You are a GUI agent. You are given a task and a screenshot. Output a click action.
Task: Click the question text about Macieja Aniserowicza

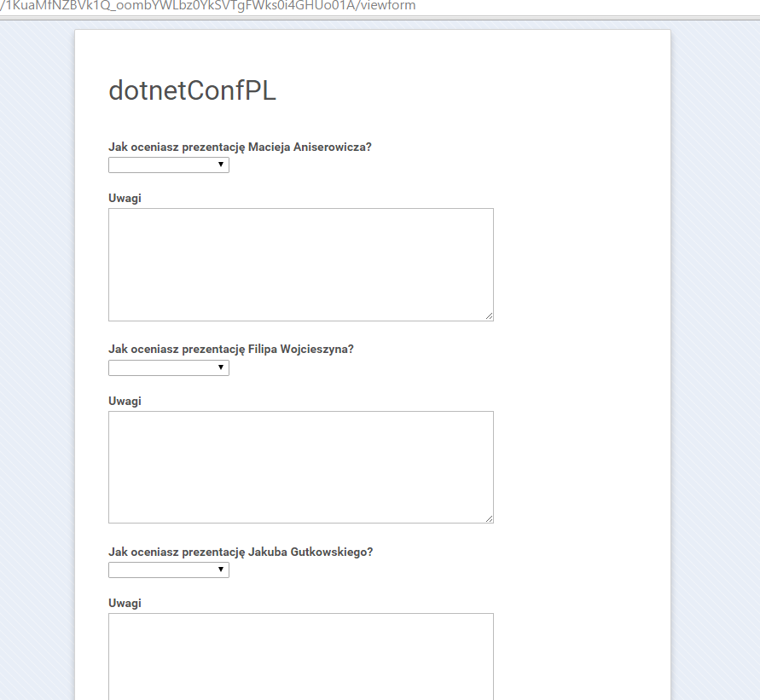click(x=240, y=148)
